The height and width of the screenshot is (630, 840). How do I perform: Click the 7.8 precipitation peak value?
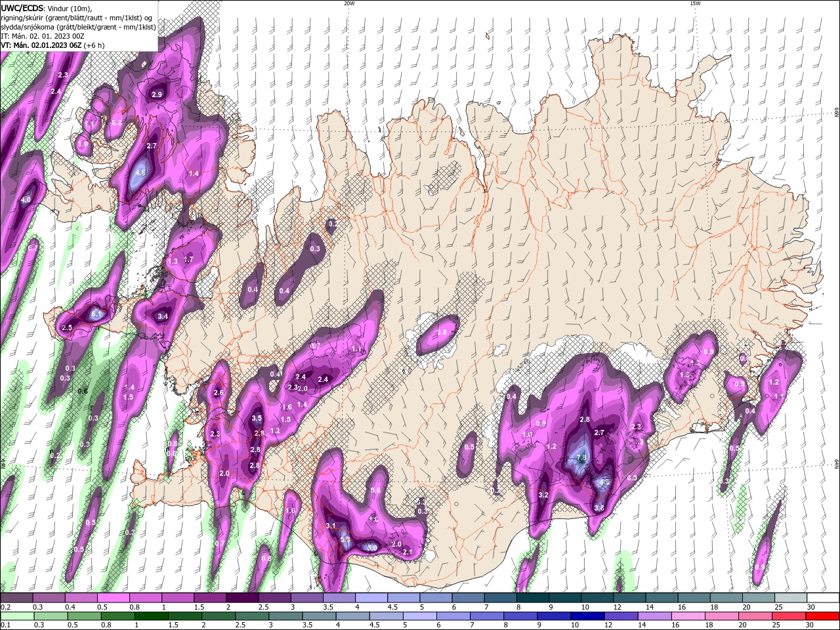(581, 458)
